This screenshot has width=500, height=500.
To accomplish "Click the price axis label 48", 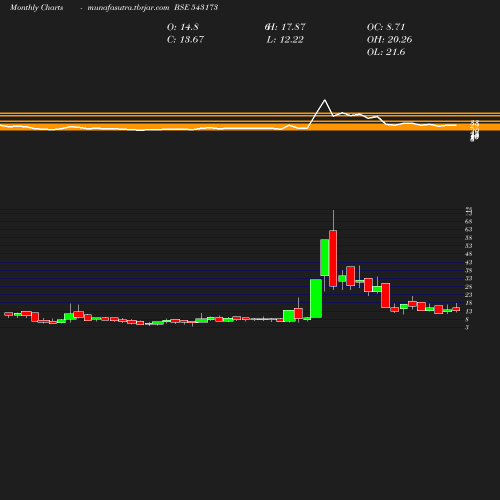I will coord(468,254).
